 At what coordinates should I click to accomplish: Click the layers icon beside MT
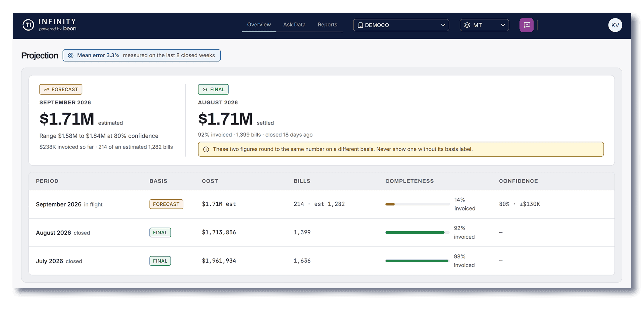[467, 25]
